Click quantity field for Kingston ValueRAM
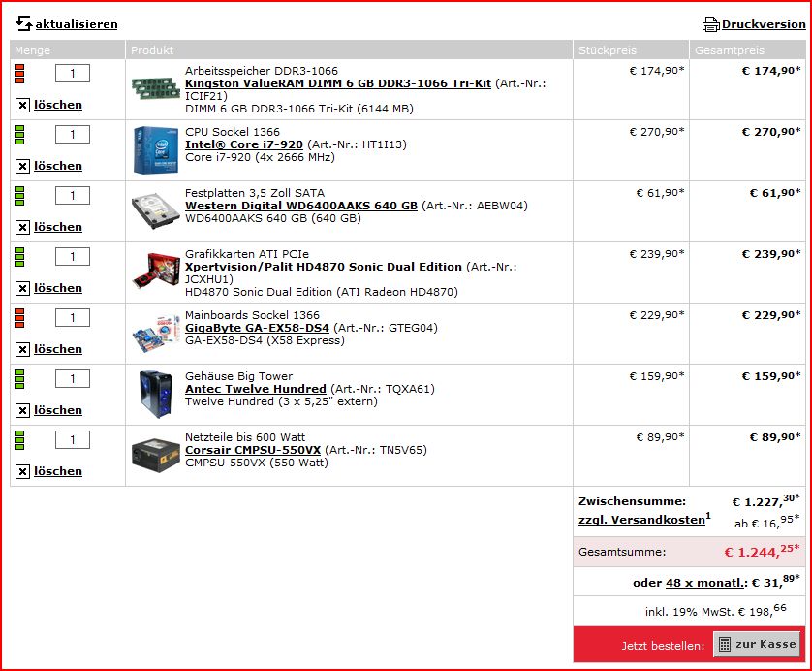812x671 pixels. pos(73,74)
